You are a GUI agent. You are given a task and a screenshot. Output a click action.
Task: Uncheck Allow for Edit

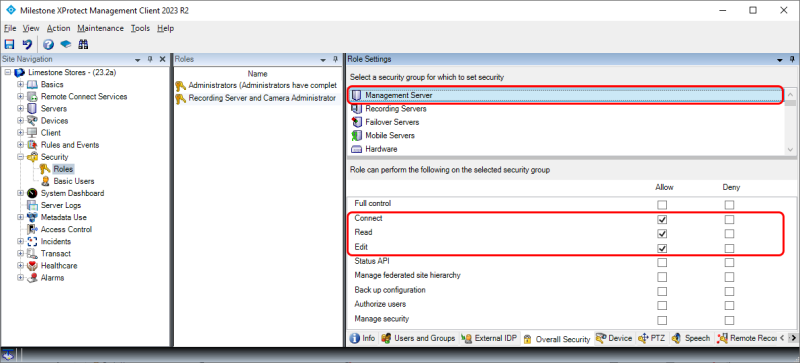[x=662, y=249]
